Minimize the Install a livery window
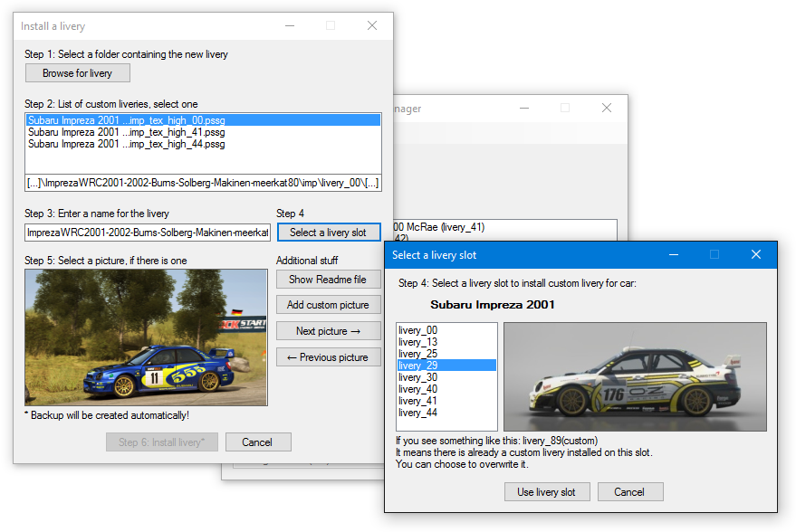The height and width of the screenshot is (532, 796). 290,25
